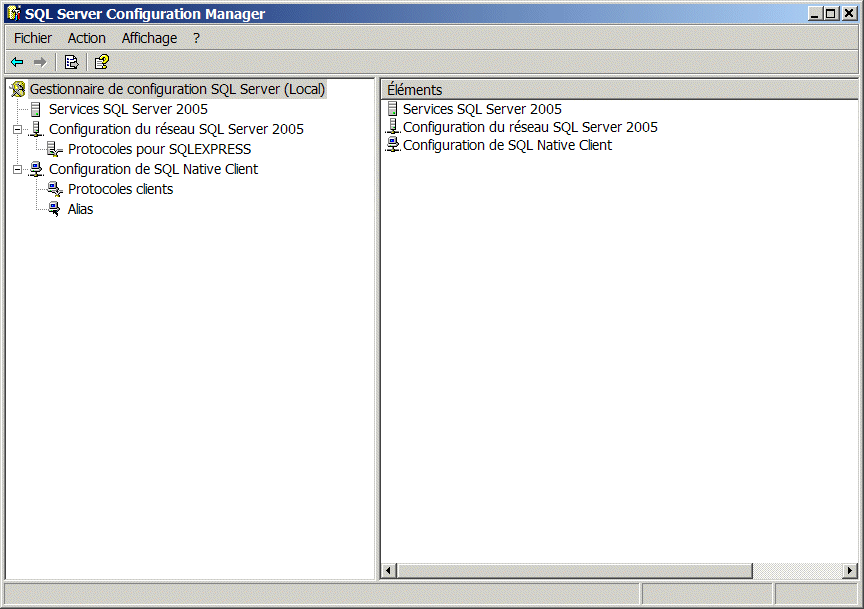The height and width of the screenshot is (609, 864).
Task: Open the Action menu
Action: 87,38
